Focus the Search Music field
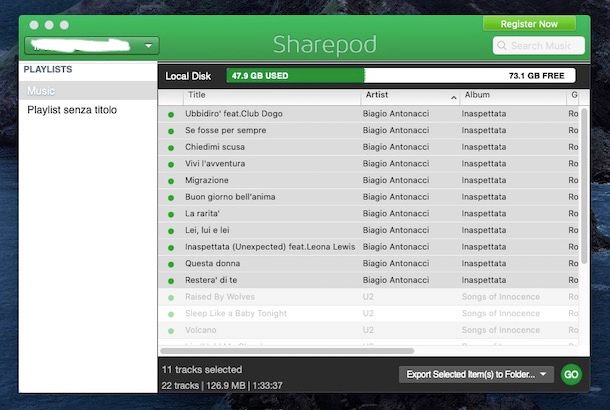 click(x=539, y=46)
